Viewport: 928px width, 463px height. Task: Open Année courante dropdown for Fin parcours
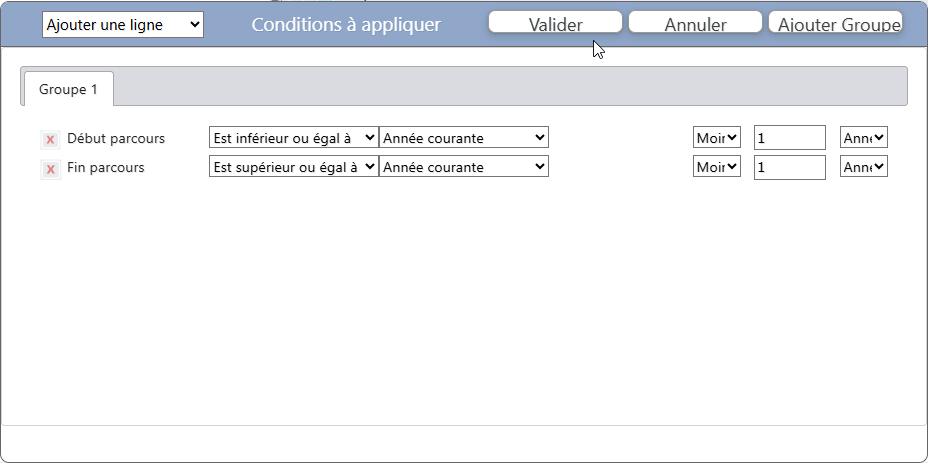coord(464,167)
